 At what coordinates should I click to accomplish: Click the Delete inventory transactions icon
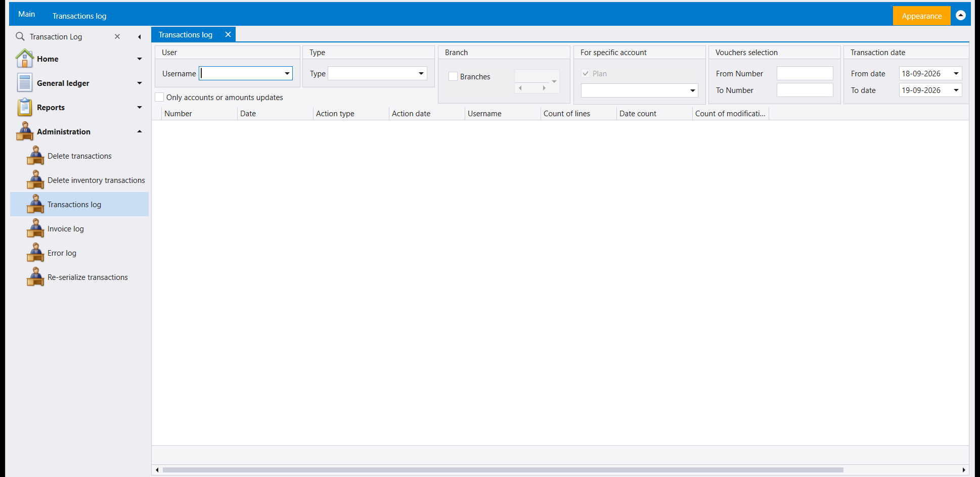(x=35, y=180)
